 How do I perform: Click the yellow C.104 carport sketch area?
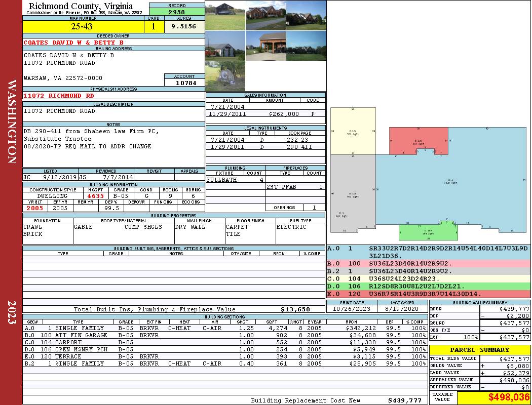click(x=353, y=131)
